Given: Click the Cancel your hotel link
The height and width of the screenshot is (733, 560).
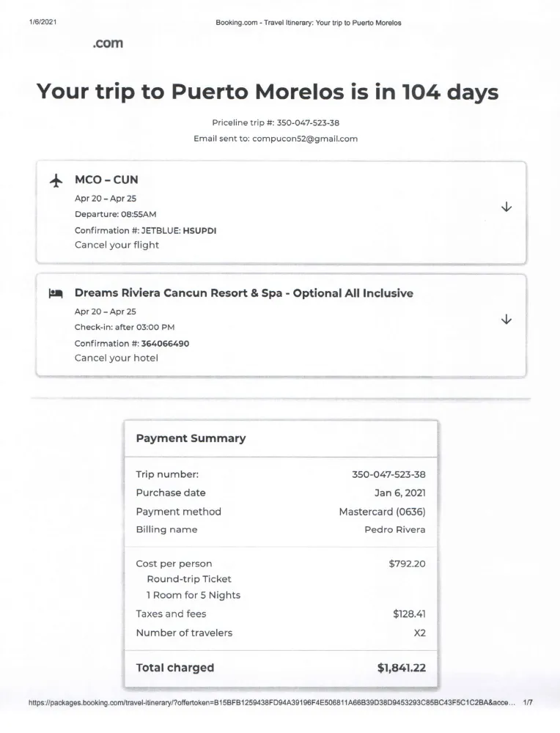Looking at the screenshot, I should [x=117, y=358].
